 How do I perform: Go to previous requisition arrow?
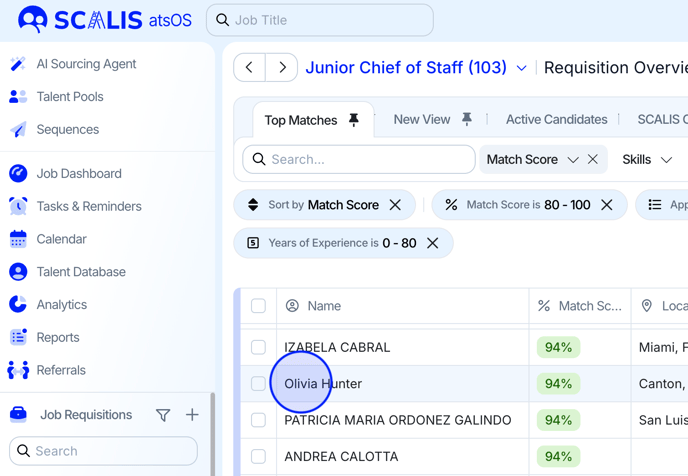coord(250,68)
